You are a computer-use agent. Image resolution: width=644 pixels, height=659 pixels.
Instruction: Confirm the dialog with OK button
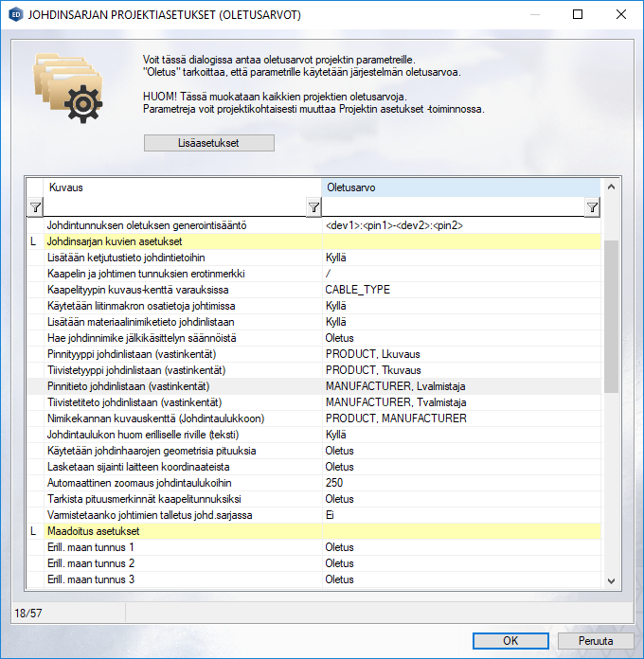[510, 640]
